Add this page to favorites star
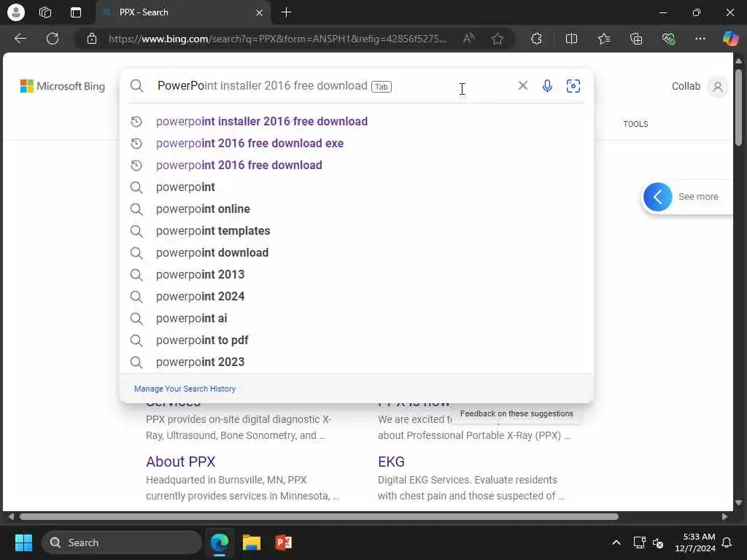Viewport: 747px width, 560px height. point(498,39)
